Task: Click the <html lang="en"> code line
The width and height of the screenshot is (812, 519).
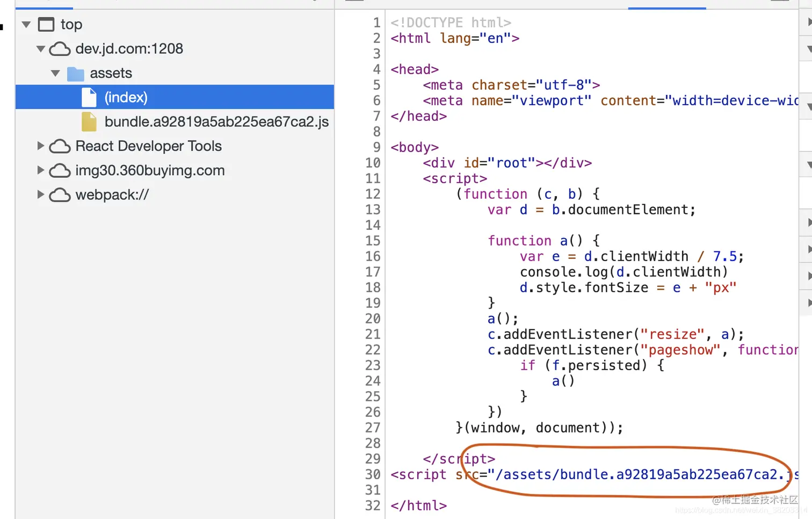Action: (x=455, y=38)
